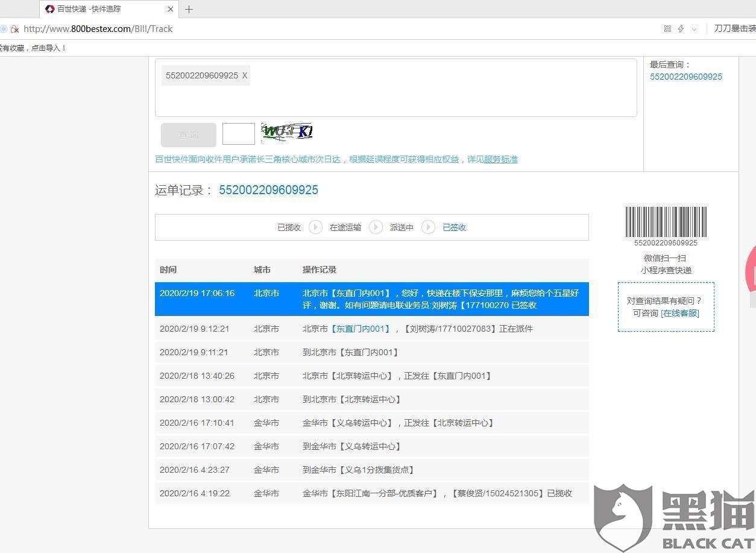Viewport: 756px width, 553px height.
Task: Click the lightning speed-mode icon
Action: pyautogui.click(x=681, y=29)
